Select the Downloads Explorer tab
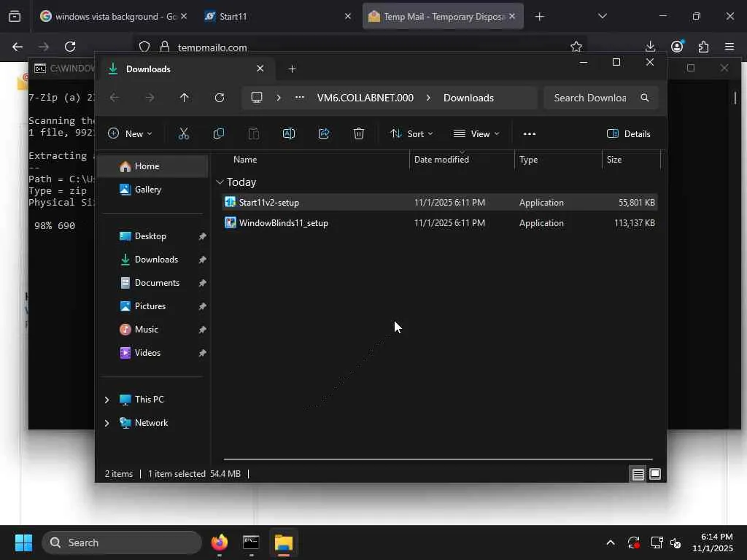The image size is (747, 560). (186, 69)
